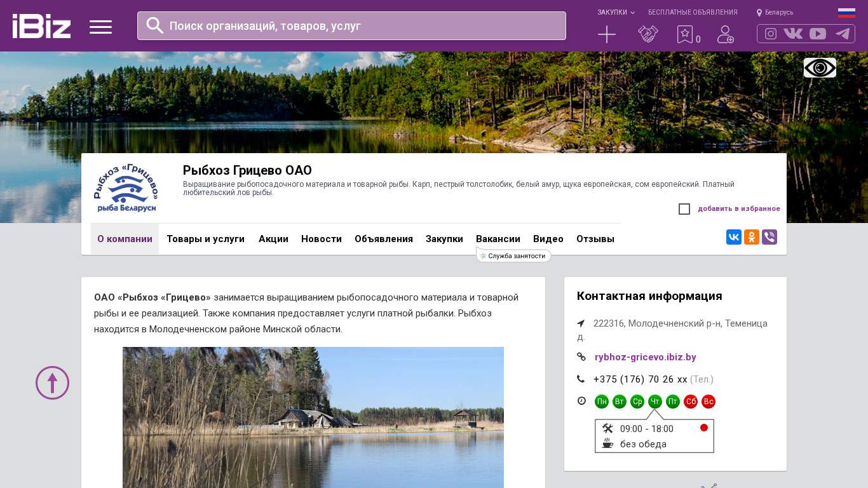
Task: Open the hamburger menu
Action: pyautogui.click(x=100, y=27)
